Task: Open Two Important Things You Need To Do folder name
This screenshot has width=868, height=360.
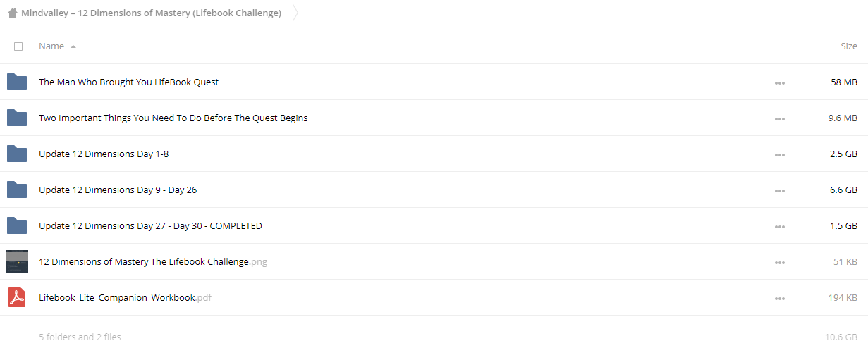Action: (x=173, y=118)
